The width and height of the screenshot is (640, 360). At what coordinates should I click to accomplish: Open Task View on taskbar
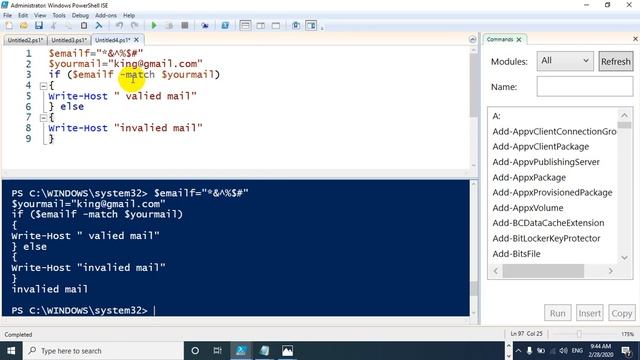218,351
